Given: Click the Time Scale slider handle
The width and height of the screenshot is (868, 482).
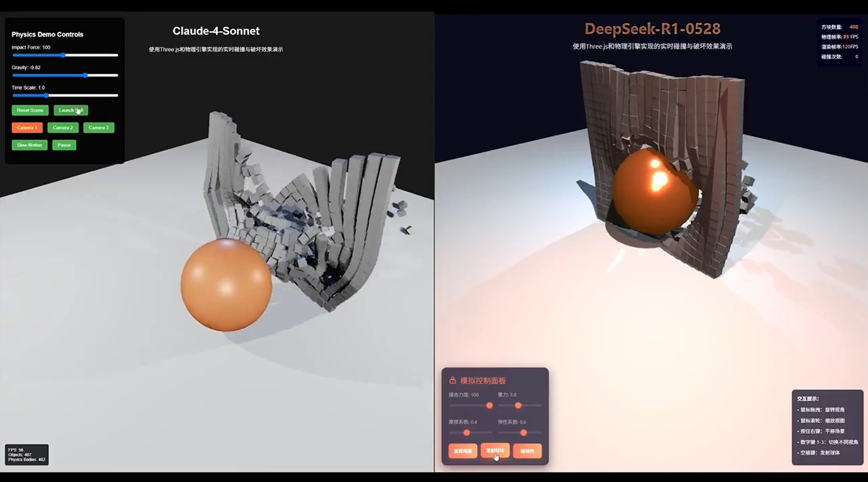Looking at the screenshot, I should tap(46, 95).
